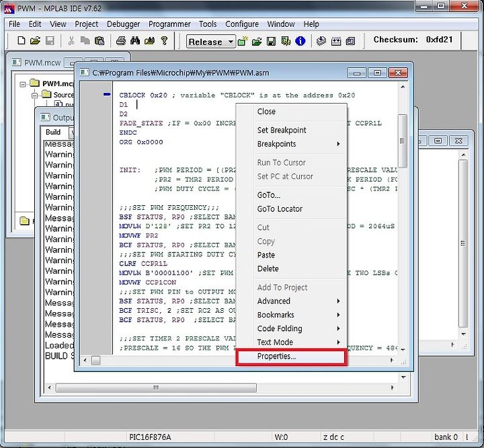Viewport: 484px width, 448px height.
Task: Minimize the PWM.asm editor window
Action: (x=357, y=73)
